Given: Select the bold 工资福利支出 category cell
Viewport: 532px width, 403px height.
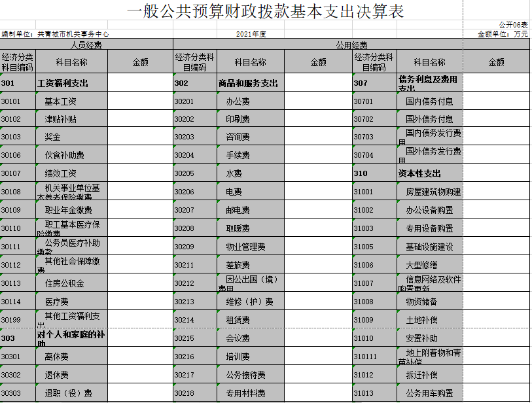Looking at the screenshot, I should (71, 83).
